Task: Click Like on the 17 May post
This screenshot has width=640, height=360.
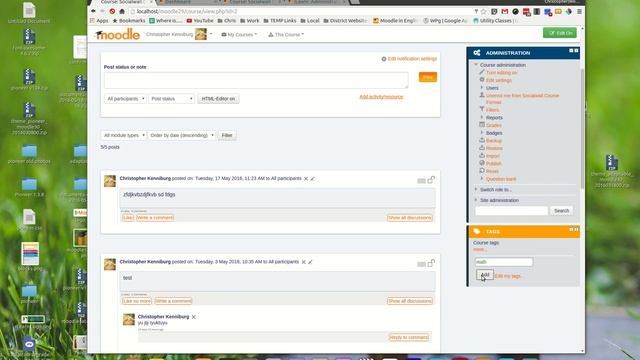Action: 128,218
